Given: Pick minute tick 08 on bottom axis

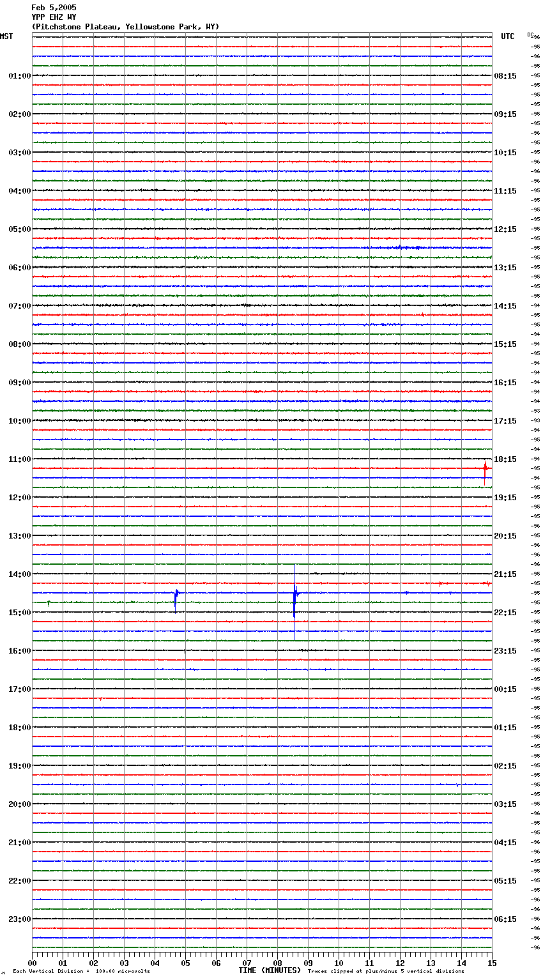Looking at the screenshot, I should pos(277,963).
